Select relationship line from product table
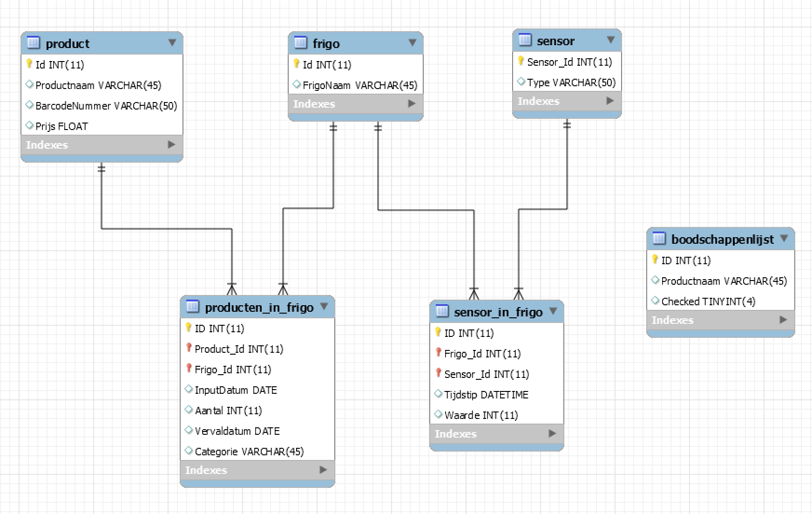The width and height of the screenshot is (812, 514). point(167,228)
